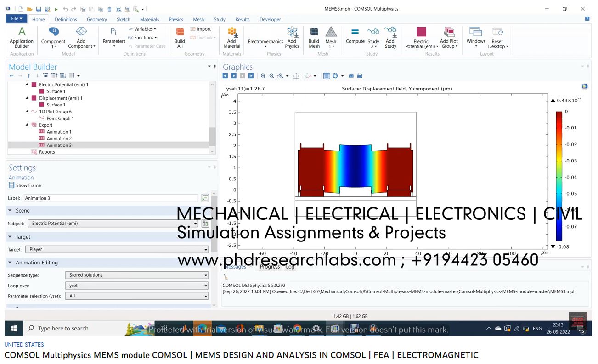Click the Import geometry button
The width and height of the screenshot is (598, 364).
tap(200, 29)
